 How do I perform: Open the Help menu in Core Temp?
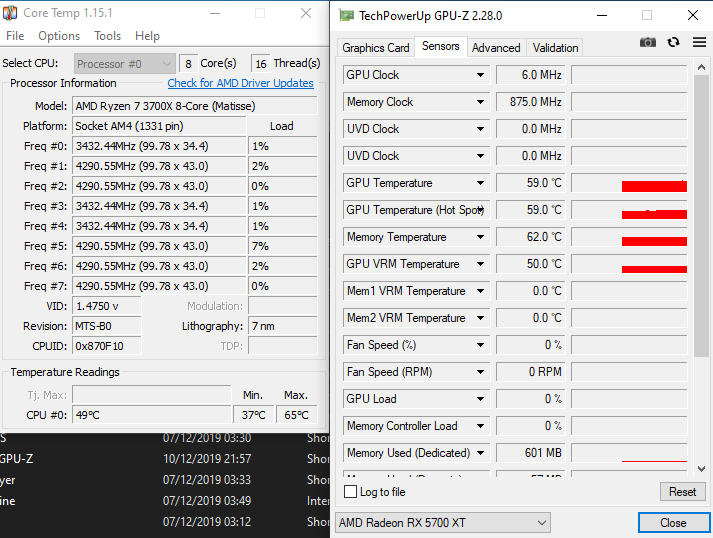[147, 36]
